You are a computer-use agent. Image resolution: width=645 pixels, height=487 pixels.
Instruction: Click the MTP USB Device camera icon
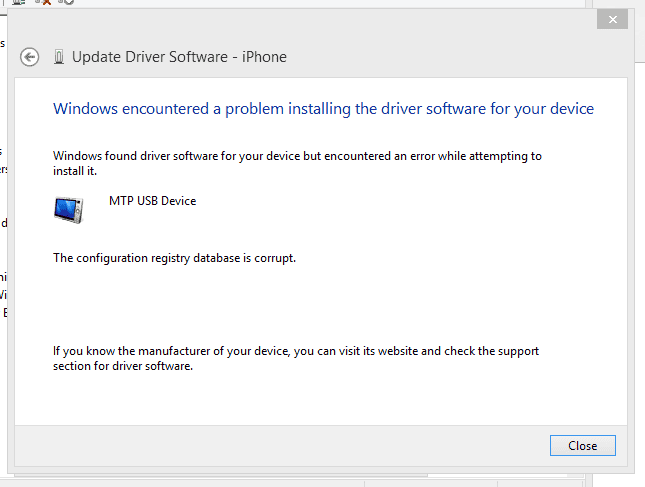point(68,209)
